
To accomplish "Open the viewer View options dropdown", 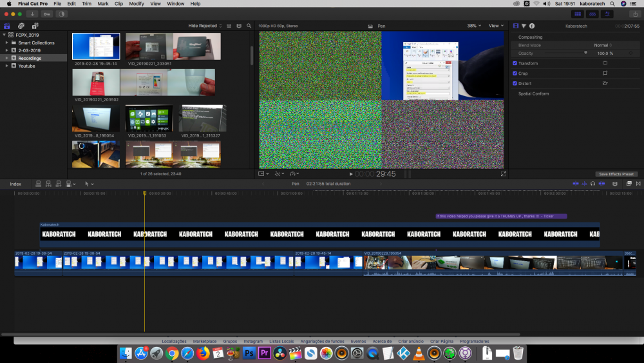I will [496, 26].
